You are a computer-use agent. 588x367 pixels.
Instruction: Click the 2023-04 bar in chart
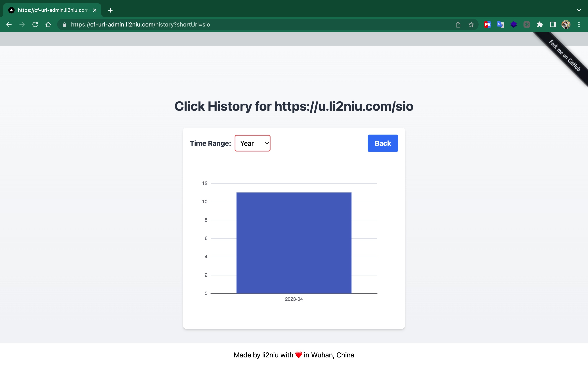point(294,243)
